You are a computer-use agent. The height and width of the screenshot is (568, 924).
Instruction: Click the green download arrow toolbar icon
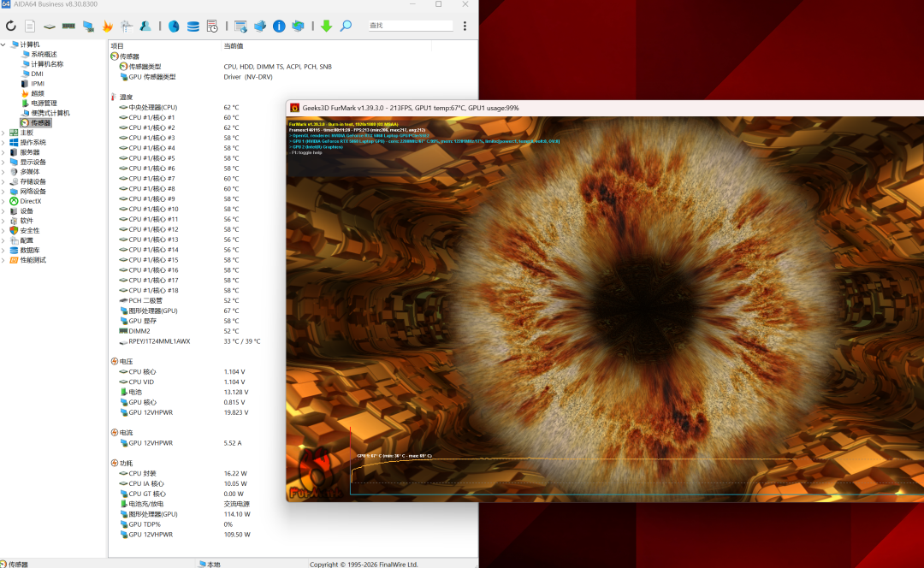327,26
